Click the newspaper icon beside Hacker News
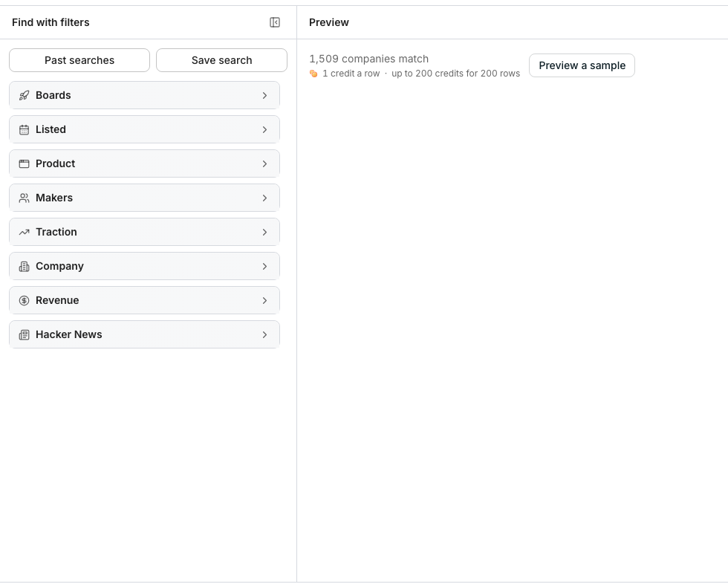Screen dimensions: 728x587 pos(24,335)
